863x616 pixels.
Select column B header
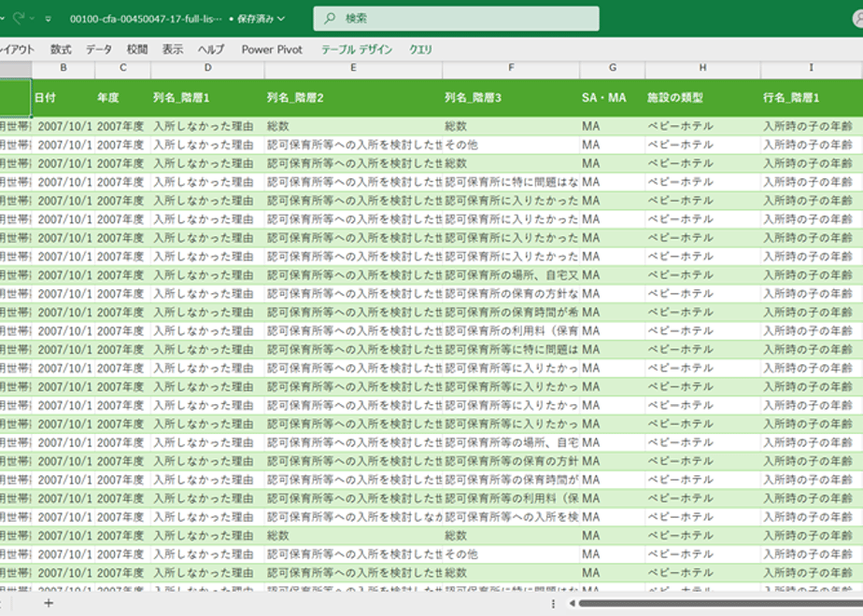64,67
